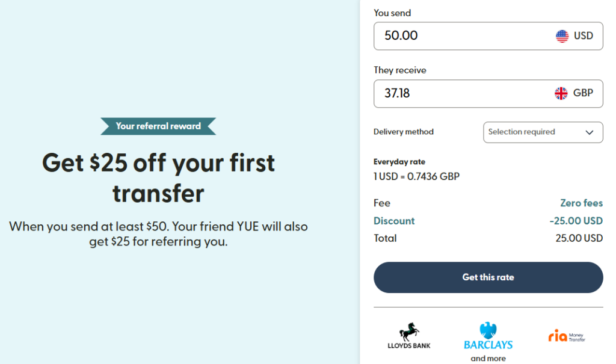Open the Delivery method dropdown
The height and width of the screenshot is (364, 616).
click(543, 132)
